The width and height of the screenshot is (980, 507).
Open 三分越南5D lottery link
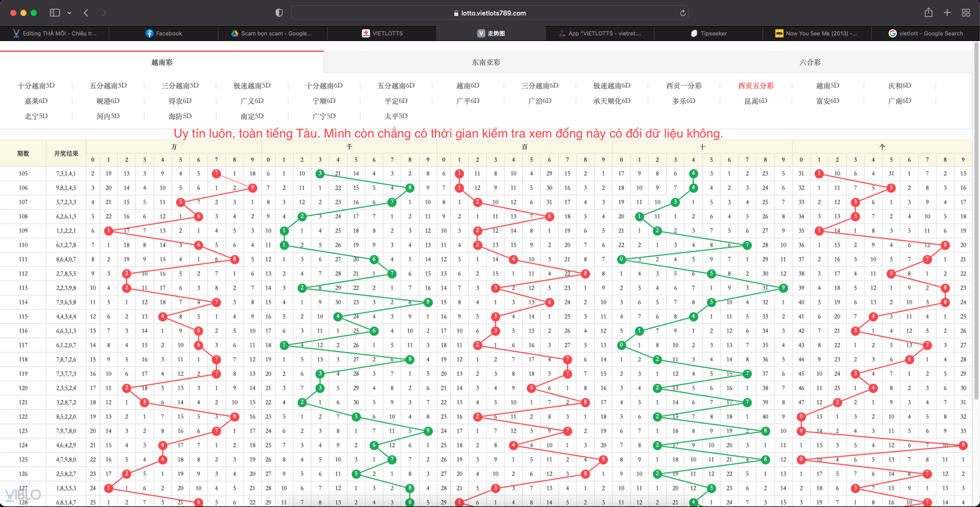tap(180, 86)
